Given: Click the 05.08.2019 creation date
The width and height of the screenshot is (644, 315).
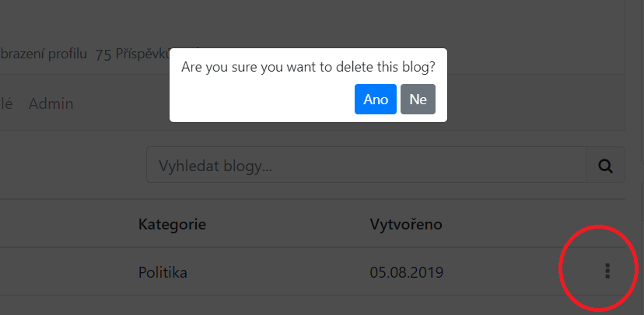Looking at the screenshot, I should tap(406, 272).
